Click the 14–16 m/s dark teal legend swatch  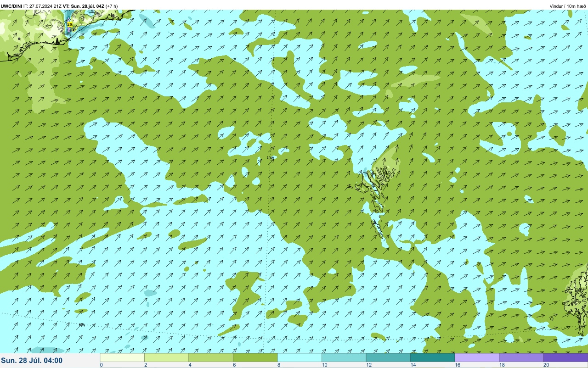click(x=432, y=357)
